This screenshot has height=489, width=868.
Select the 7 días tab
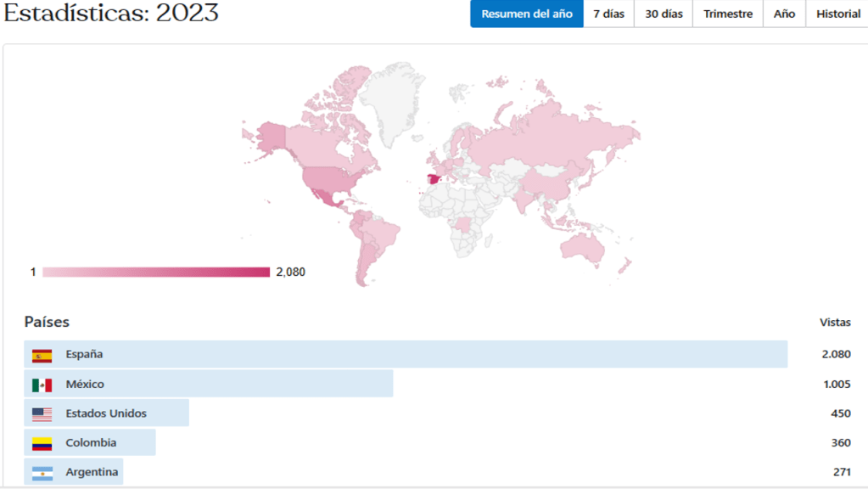[x=608, y=14]
